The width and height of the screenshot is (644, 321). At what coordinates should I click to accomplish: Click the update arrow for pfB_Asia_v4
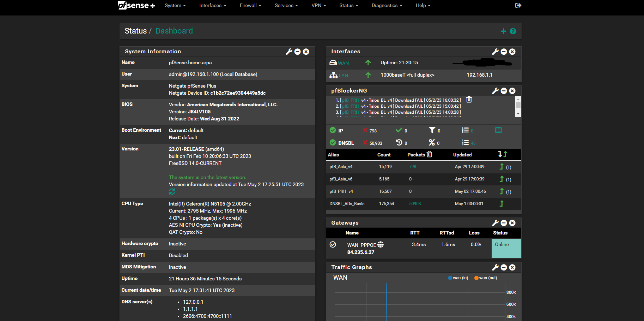[x=502, y=167]
